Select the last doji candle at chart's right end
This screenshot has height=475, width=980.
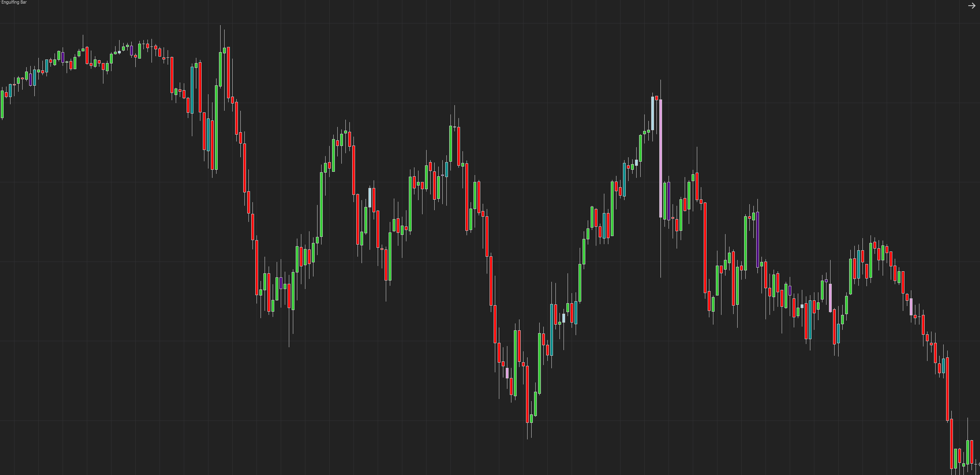pos(976,464)
